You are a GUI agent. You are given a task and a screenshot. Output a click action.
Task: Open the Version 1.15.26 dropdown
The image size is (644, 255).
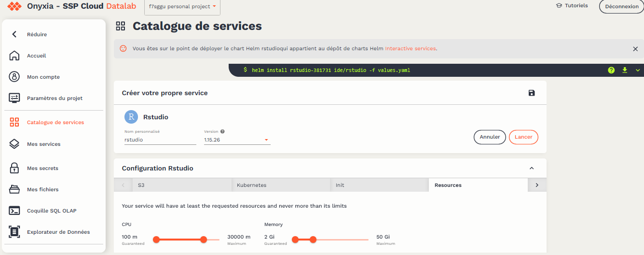pyautogui.click(x=237, y=140)
